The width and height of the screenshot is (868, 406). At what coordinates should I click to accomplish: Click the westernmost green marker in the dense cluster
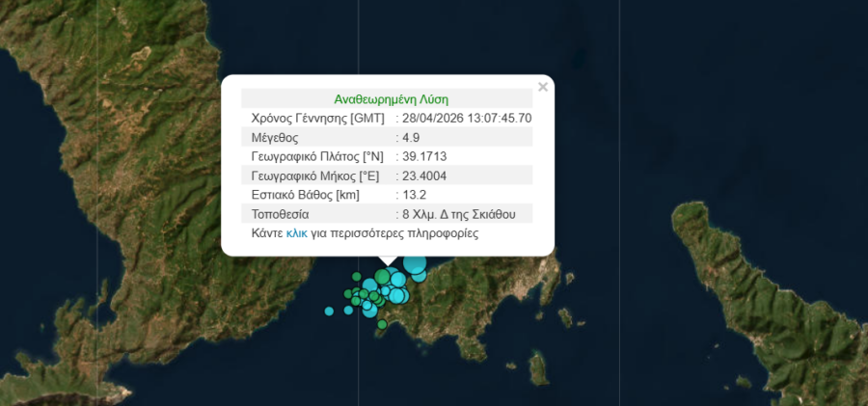[348, 294]
